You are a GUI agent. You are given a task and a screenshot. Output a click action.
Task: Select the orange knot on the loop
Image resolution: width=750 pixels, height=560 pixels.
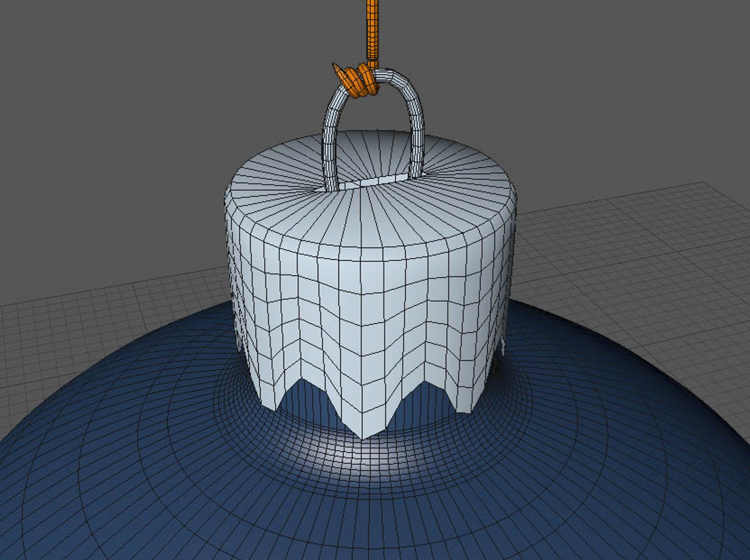(357, 80)
